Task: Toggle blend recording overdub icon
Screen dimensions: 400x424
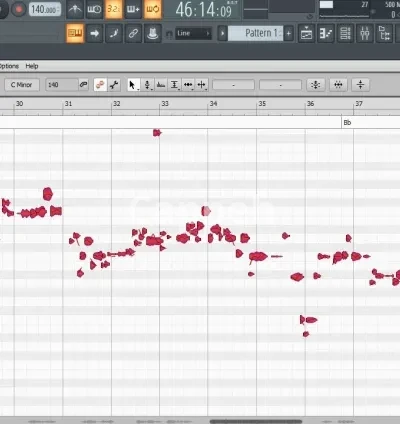Action: coord(133,9)
